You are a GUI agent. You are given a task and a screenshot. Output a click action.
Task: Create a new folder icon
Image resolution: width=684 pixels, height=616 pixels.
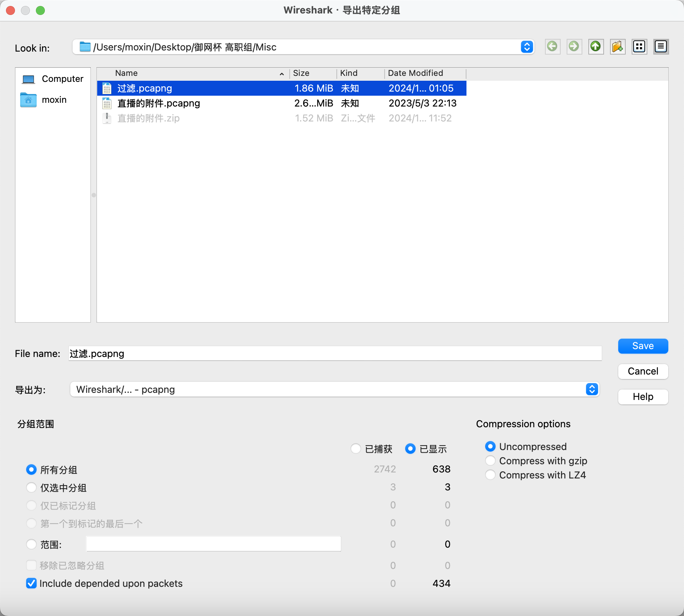click(617, 47)
